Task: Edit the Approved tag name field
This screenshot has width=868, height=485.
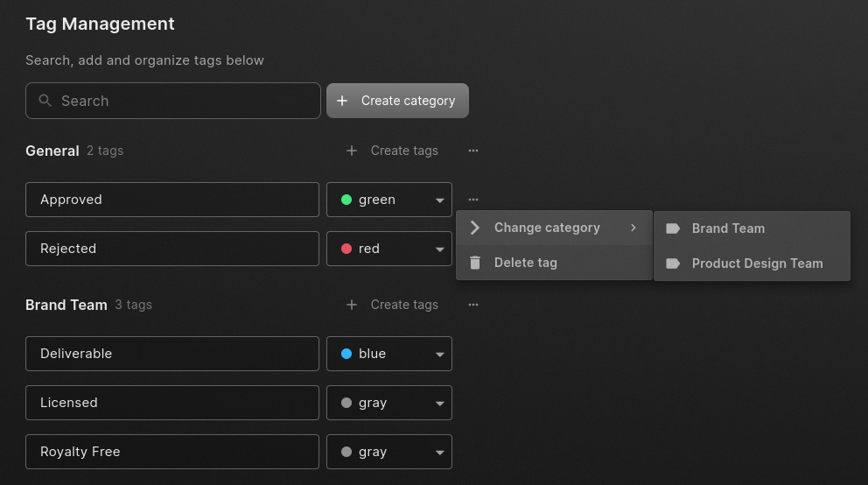Action: pyautogui.click(x=172, y=200)
